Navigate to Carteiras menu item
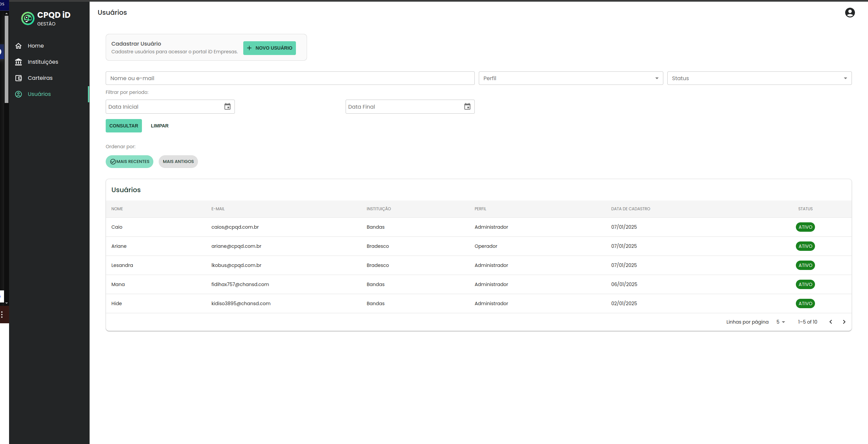 [x=40, y=78]
